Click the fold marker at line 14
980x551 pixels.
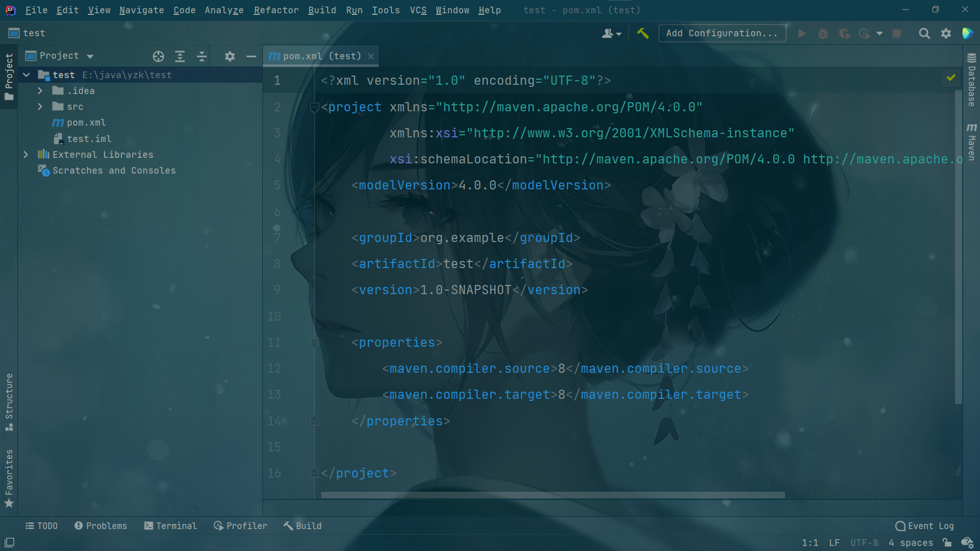(x=315, y=421)
